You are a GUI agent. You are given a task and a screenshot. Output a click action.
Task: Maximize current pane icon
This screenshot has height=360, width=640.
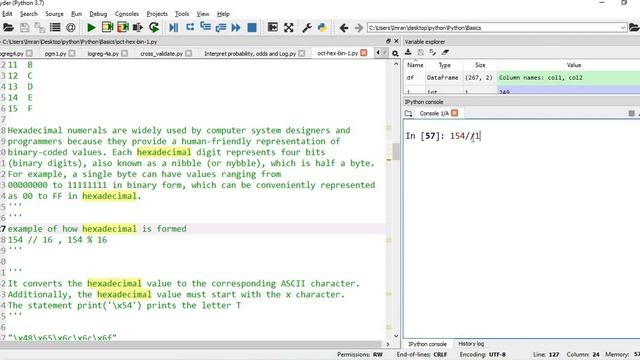coord(272,28)
